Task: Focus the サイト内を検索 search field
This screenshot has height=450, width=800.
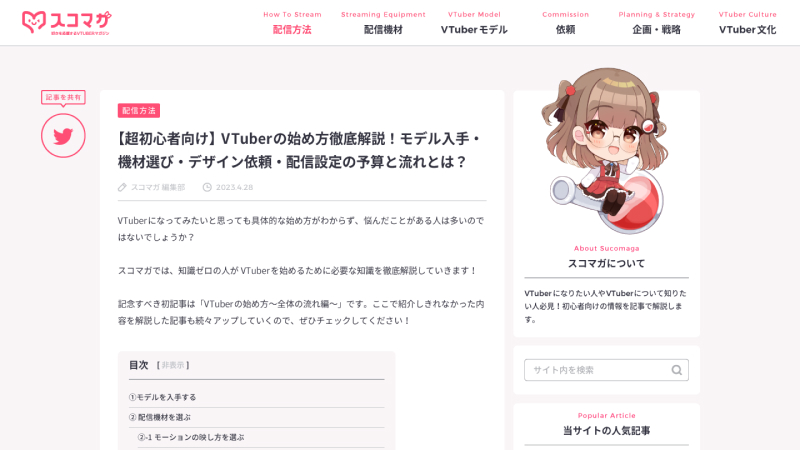Action: (x=606, y=370)
